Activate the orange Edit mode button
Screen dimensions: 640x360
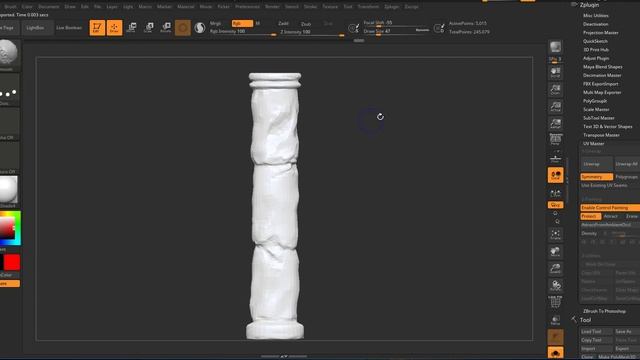tap(97, 28)
